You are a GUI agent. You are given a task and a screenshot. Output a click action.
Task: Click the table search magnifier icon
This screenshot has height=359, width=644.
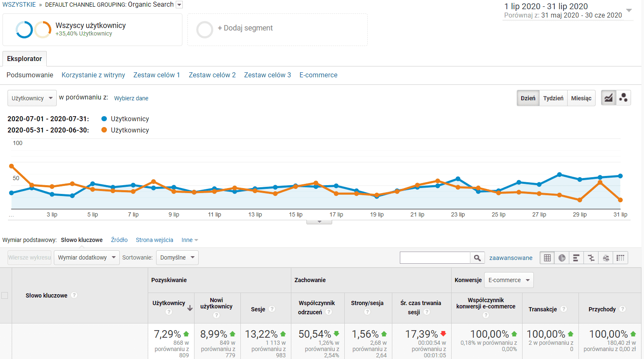point(477,257)
